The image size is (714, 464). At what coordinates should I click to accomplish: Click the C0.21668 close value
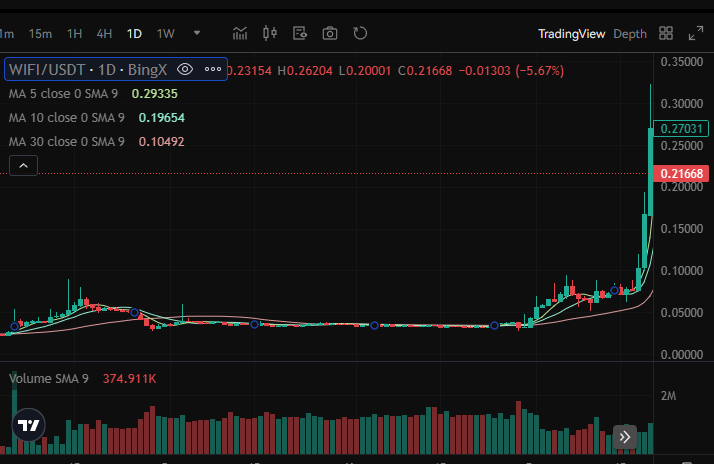click(425, 71)
